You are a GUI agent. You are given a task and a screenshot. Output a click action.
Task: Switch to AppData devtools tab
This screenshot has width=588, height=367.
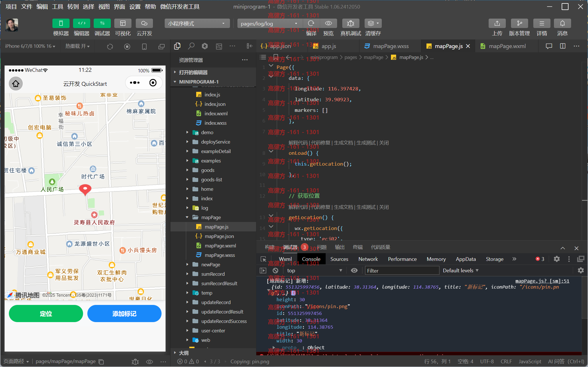(466, 259)
